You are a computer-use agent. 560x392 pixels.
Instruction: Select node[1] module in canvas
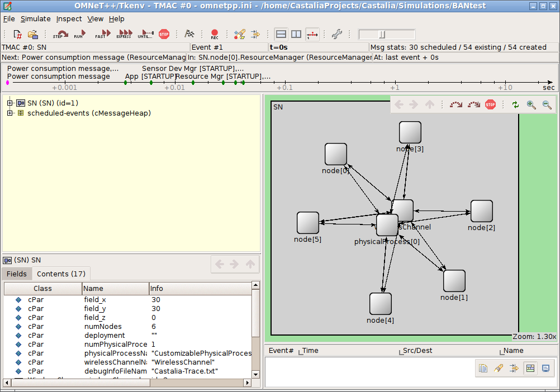(x=454, y=281)
